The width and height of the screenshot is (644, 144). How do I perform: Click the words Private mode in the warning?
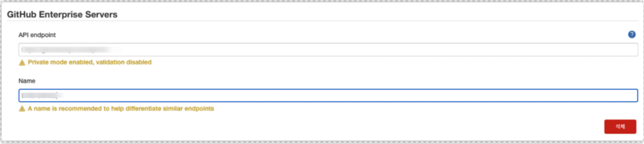47,62
